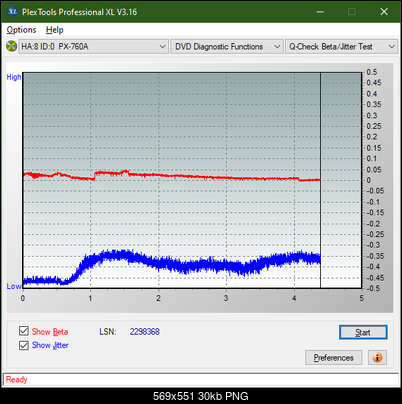Screen dimensions: 402x404
Task: Open the Options menu
Action: click(x=21, y=30)
